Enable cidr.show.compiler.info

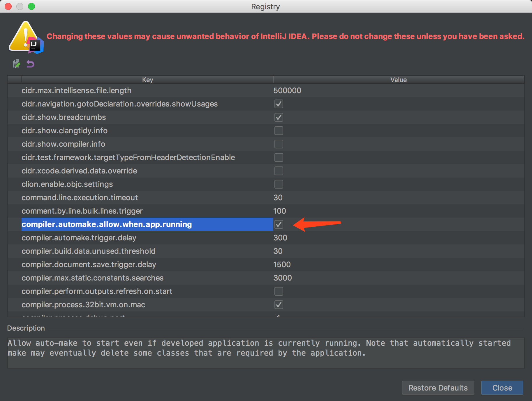point(279,144)
